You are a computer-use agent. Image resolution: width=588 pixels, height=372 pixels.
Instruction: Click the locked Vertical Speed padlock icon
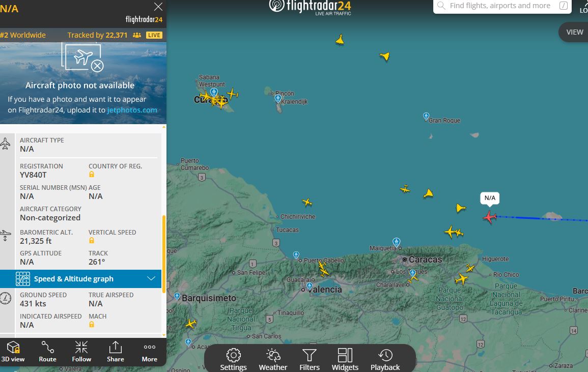click(x=92, y=241)
